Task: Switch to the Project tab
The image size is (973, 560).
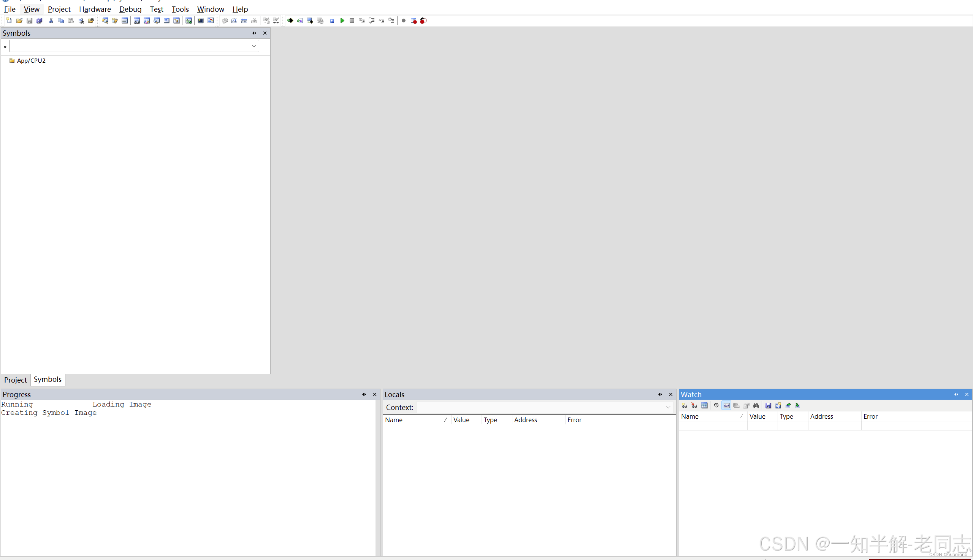Action: [15, 380]
